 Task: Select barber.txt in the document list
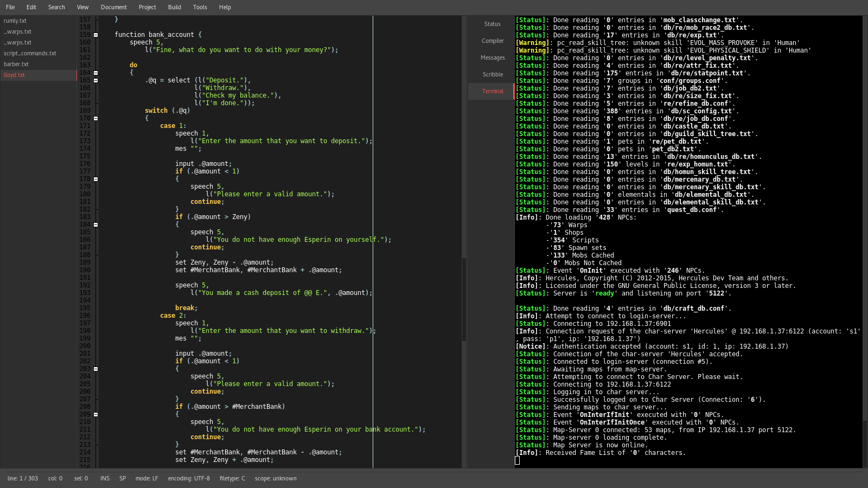[38, 64]
